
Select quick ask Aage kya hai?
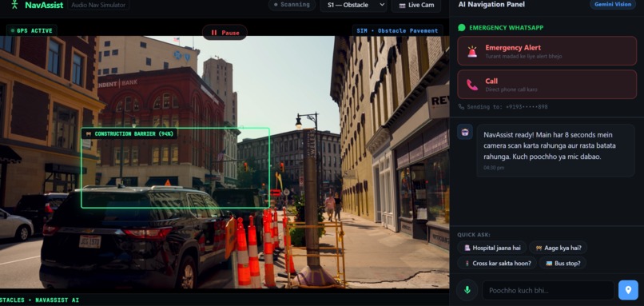tap(558, 248)
